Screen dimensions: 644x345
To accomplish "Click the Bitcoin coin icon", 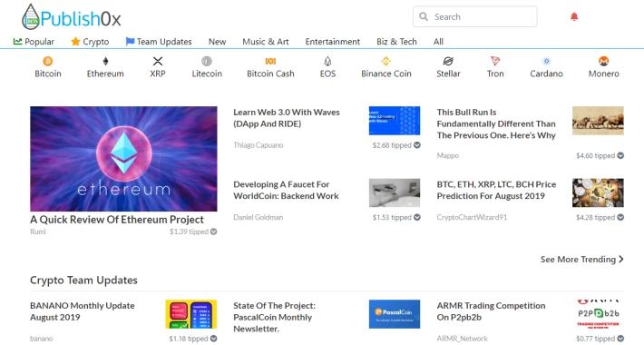I will point(48,61).
